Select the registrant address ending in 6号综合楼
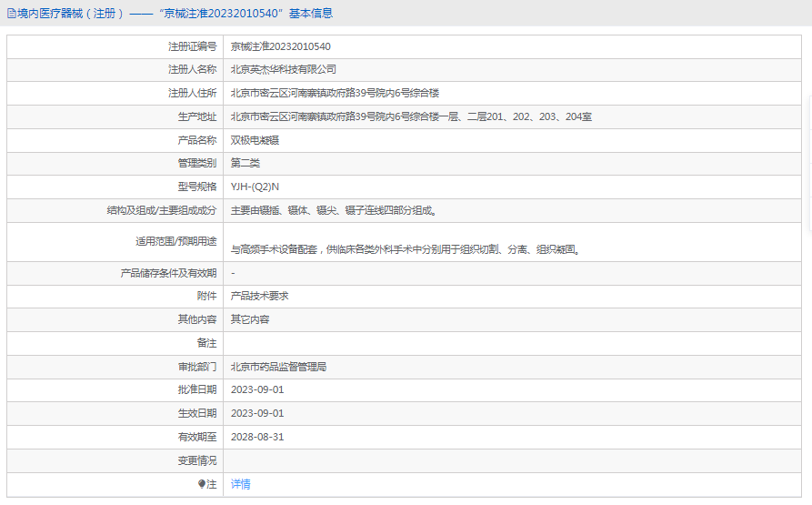812x505 pixels. coord(335,93)
